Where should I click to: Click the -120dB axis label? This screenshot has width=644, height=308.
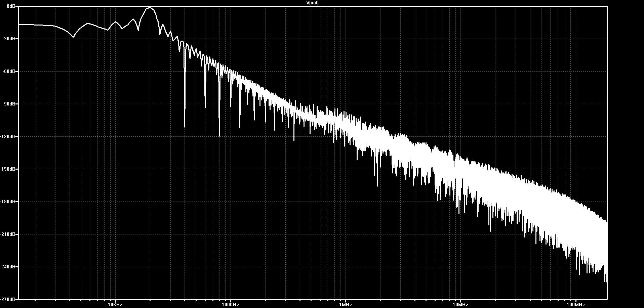click(9, 136)
